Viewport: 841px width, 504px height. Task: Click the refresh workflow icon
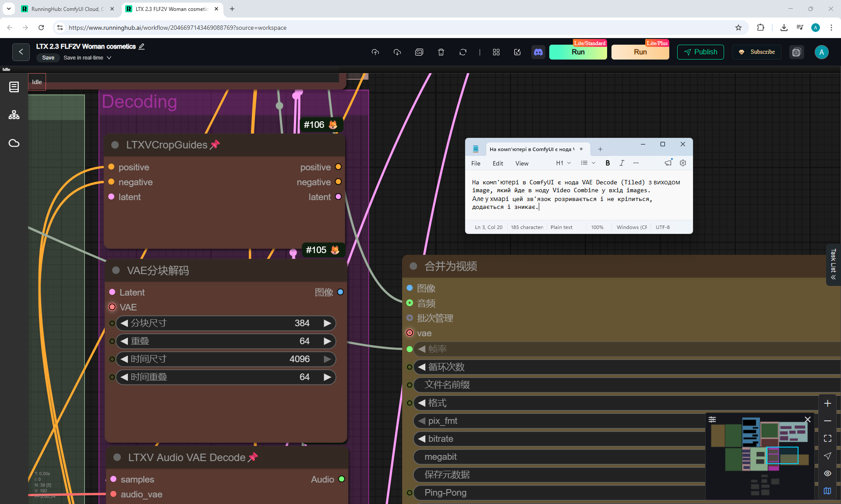463,52
